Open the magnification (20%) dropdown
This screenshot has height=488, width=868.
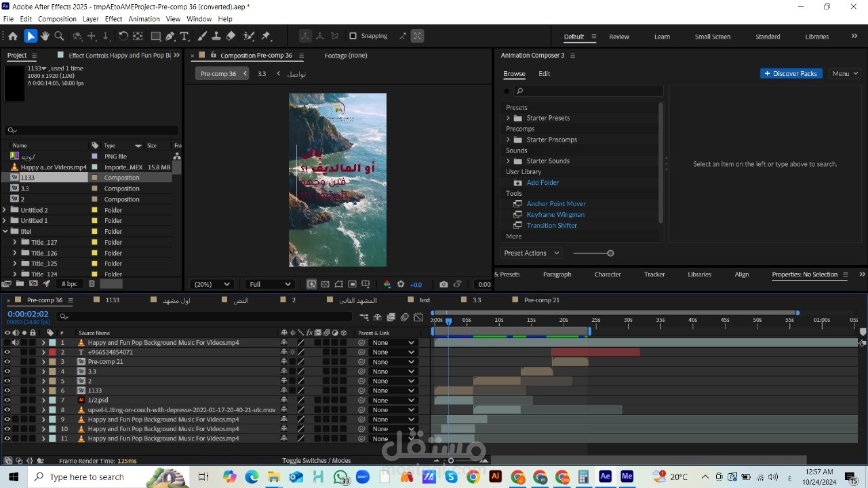coord(212,285)
